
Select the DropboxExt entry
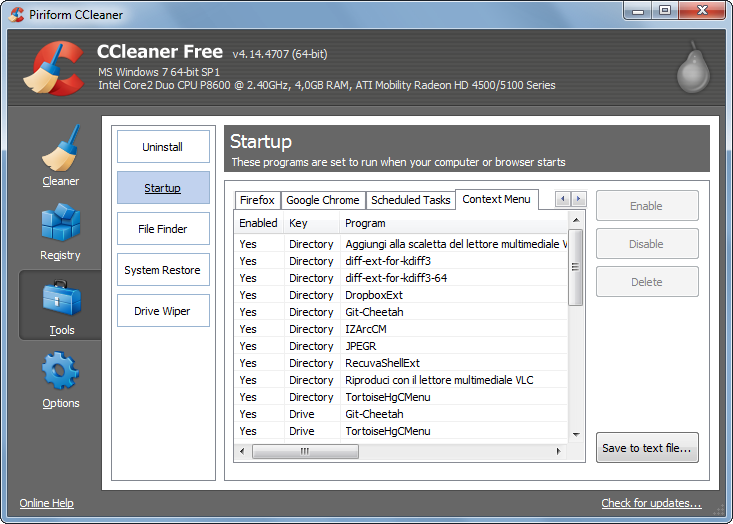(x=401, y=295)
